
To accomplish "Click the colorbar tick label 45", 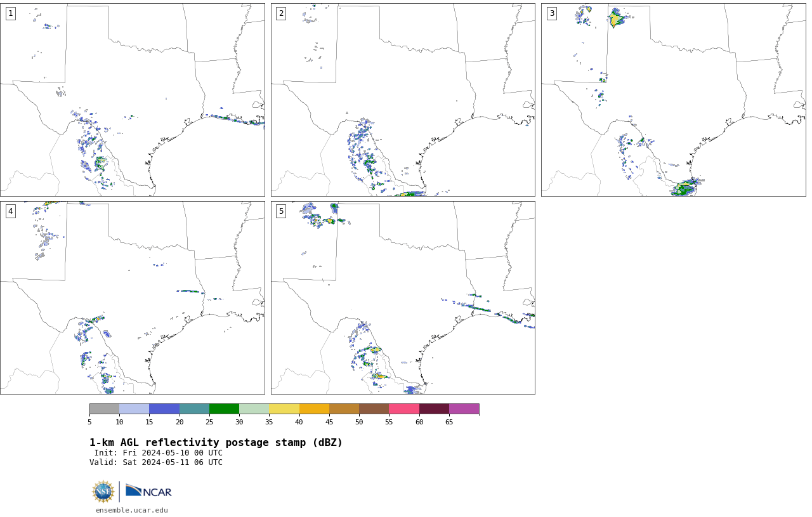I will 329,422.
